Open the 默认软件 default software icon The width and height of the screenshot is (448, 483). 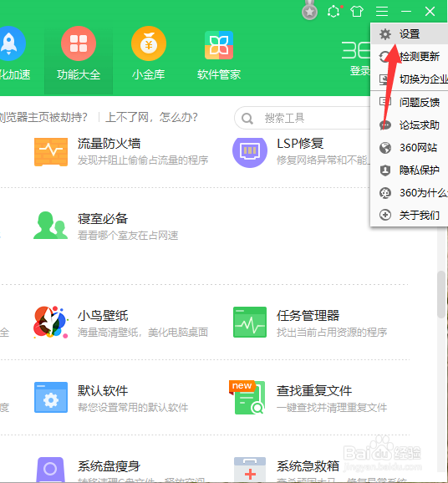(x=51, y=398)
